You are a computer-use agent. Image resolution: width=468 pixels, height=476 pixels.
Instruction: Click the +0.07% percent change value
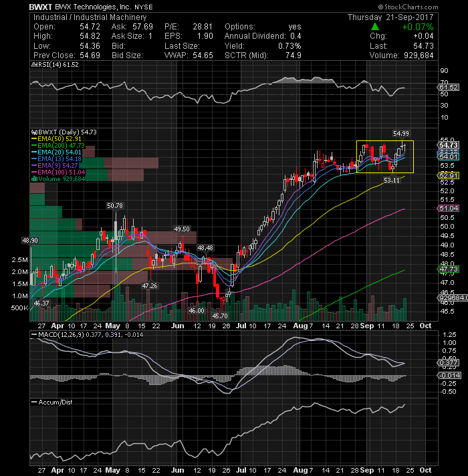[418, 27]
